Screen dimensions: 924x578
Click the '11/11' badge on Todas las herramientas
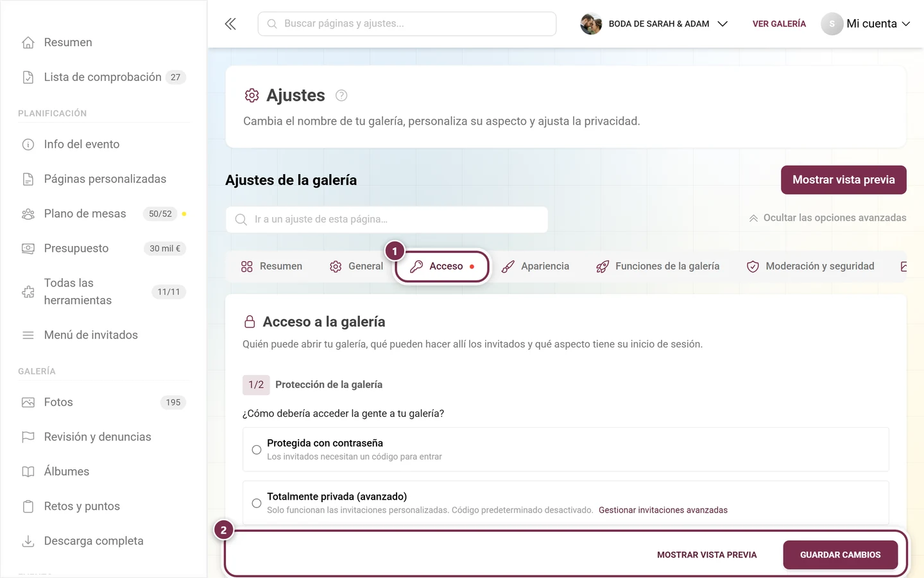click(169, 292)
